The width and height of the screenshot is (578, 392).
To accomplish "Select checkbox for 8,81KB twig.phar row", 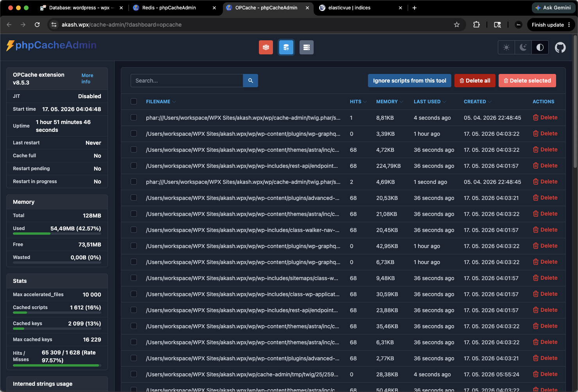I will [x=134, y=117].
